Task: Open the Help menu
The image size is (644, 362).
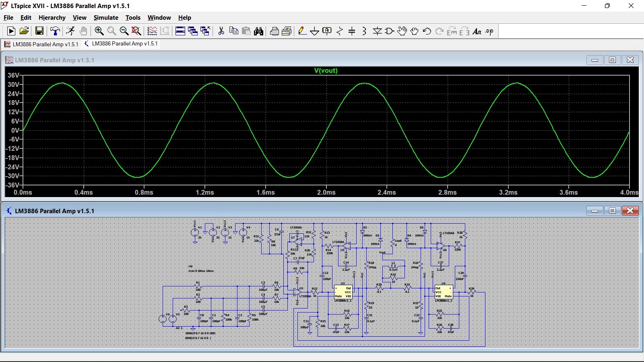Action: (x=184, y=18)
